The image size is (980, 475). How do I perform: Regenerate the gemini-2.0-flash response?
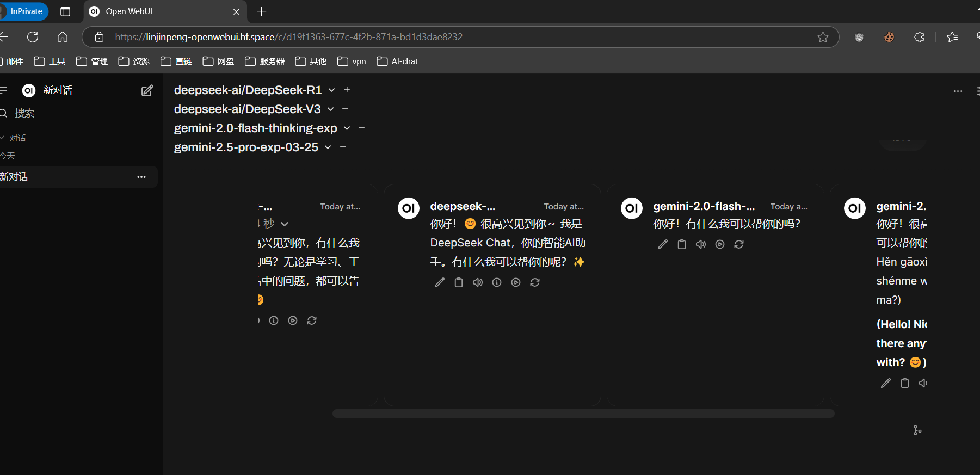[739, 244]
